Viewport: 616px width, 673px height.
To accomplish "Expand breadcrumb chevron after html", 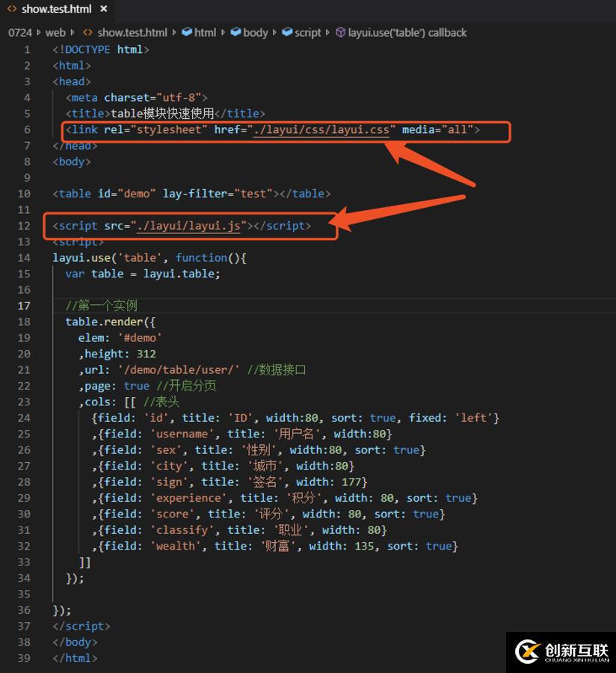I will pyautogui.click(x=223, y=33).
